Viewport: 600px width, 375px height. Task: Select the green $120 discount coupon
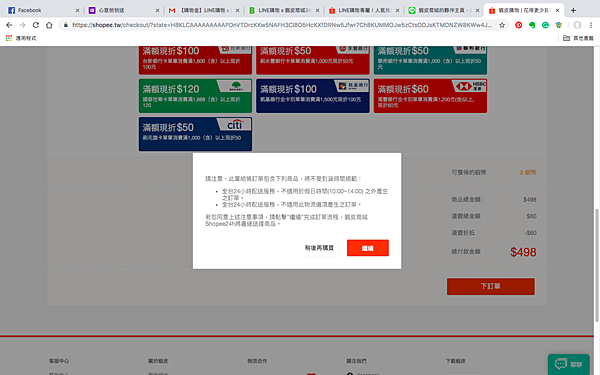click(x=195, y=96)
